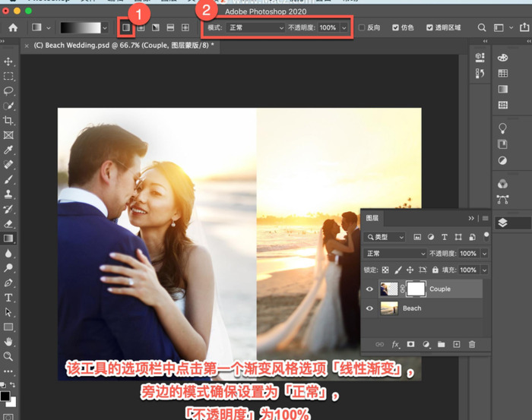532x420 pixels.
Task: Toggle lock position in Layers panel
Action: click(x=410, y=270)
